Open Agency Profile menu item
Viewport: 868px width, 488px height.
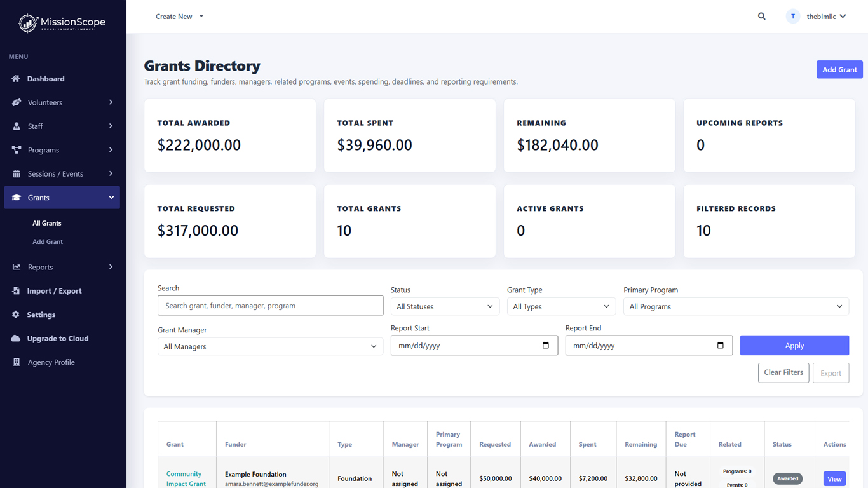62,362
